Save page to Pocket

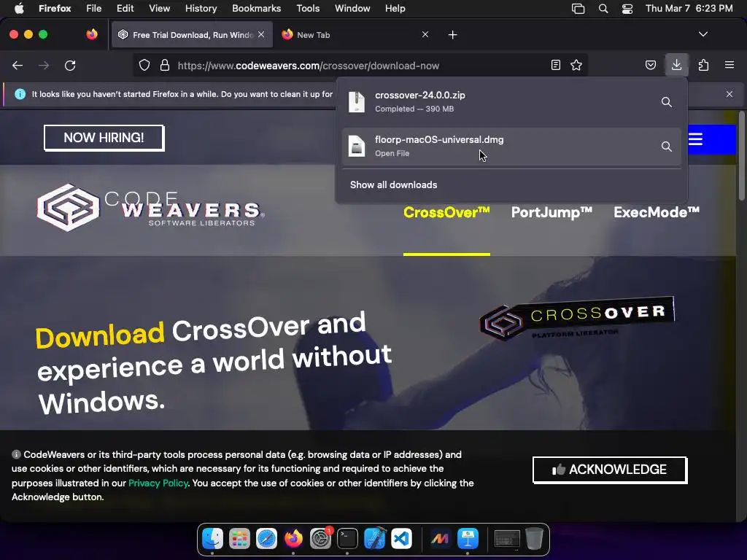[650, 65]
